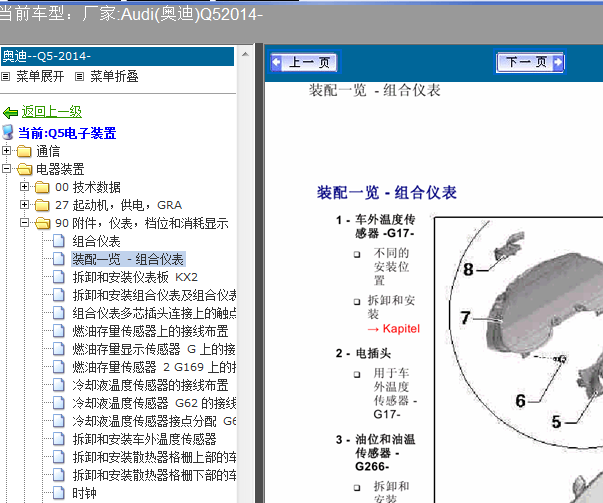
Task: Expand all menus via 菜单展开
Action: tap(40, 76)
